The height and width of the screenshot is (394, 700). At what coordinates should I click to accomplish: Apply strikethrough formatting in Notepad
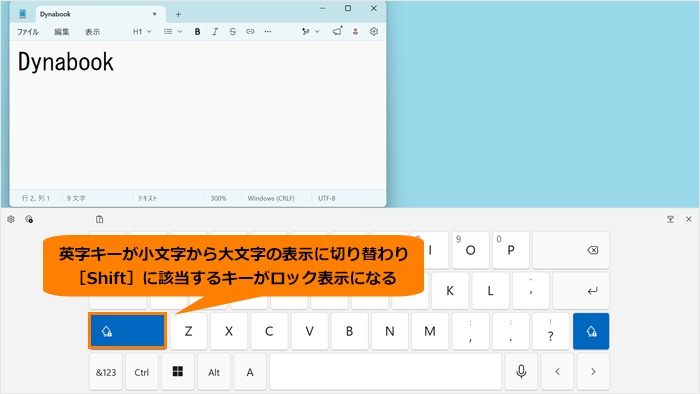[233, 32]
